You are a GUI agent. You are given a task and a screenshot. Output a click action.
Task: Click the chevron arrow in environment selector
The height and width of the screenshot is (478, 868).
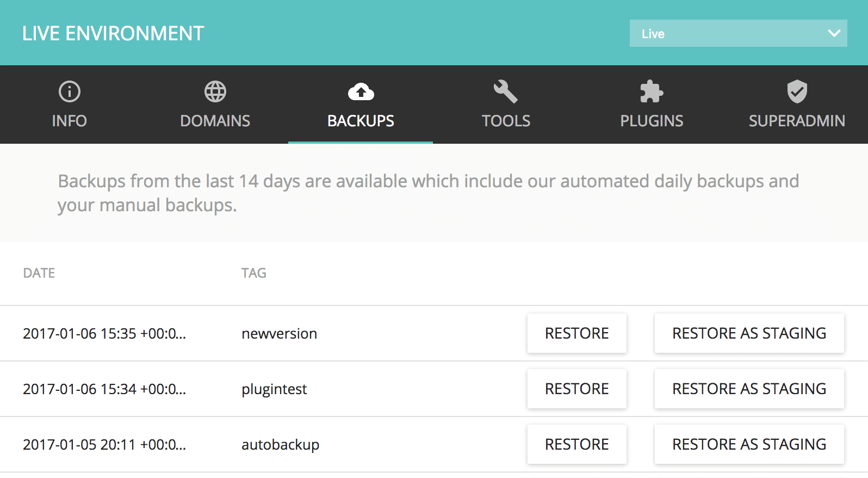click(834, 34)
